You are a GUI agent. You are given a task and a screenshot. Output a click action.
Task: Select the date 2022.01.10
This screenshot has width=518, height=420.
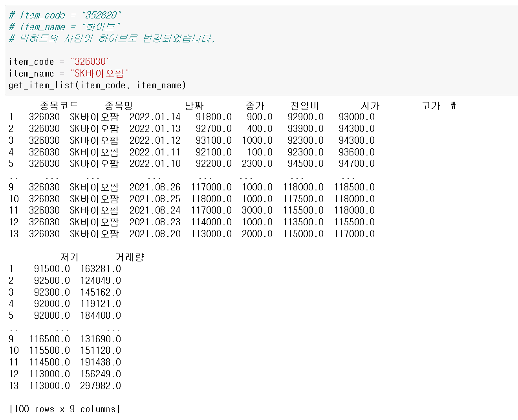coord(155,164)
